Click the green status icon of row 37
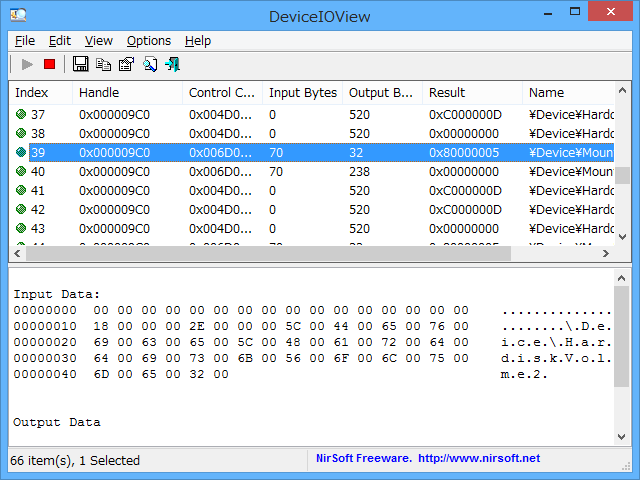Screen dimensions: 640x480 point(21,114)
